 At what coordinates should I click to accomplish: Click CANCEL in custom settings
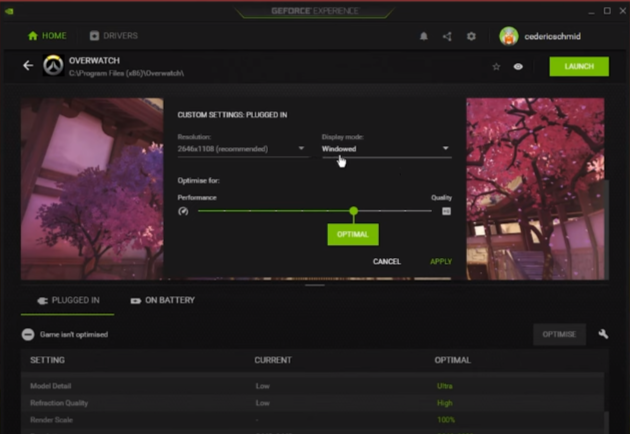point(387,262)
